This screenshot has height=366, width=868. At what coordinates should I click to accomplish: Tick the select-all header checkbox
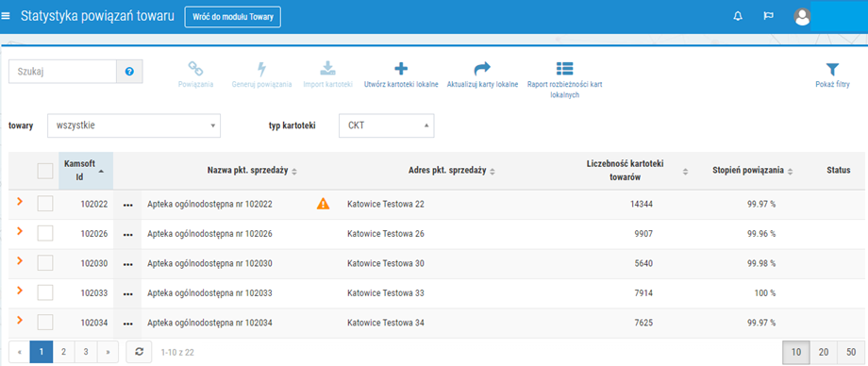[x=45, y=171]
